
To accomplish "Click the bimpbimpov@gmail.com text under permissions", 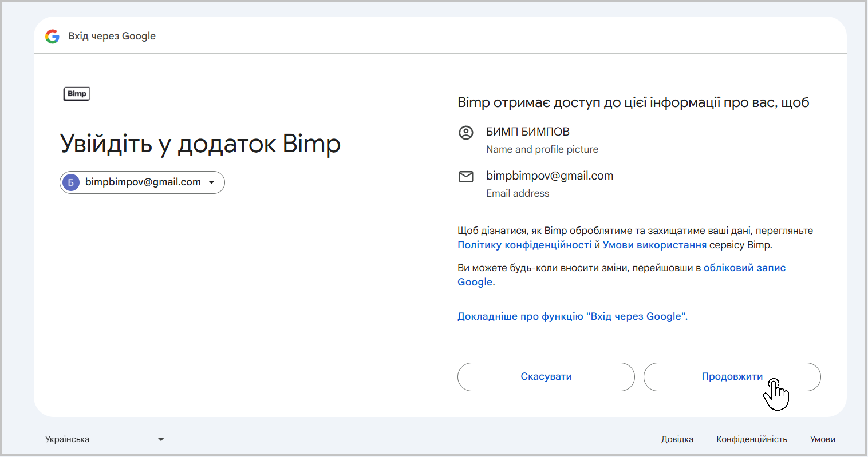I will pos(550,176).
